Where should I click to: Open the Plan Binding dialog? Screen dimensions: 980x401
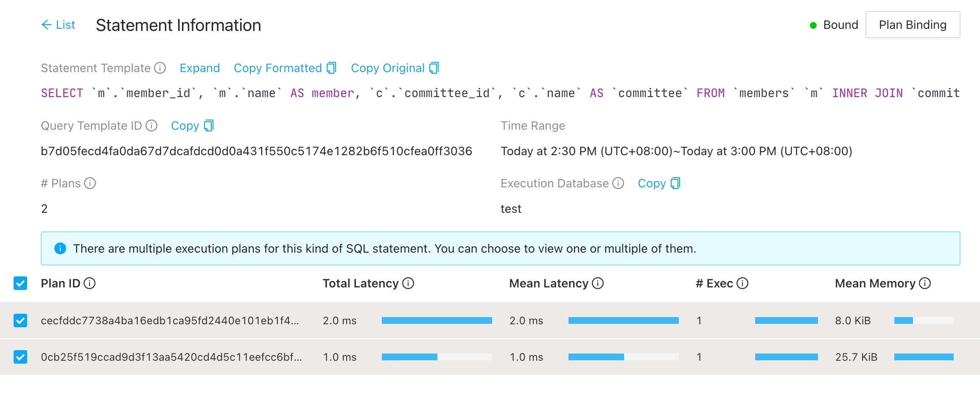[x=913, y=25]
